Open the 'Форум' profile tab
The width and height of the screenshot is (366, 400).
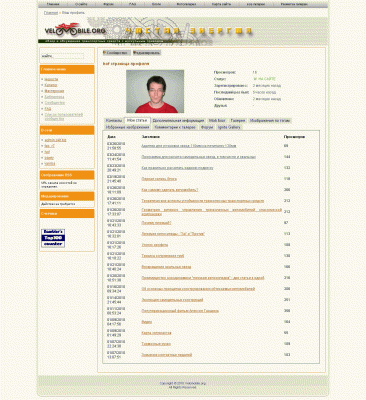pos(207,127)
